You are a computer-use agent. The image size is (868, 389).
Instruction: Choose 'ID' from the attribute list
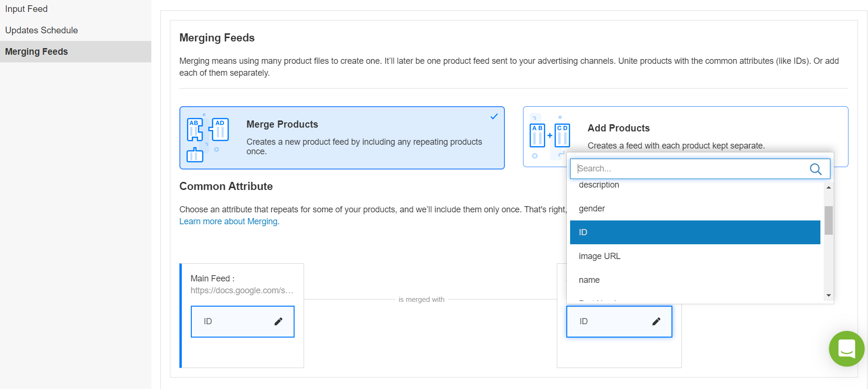[695, 232]
